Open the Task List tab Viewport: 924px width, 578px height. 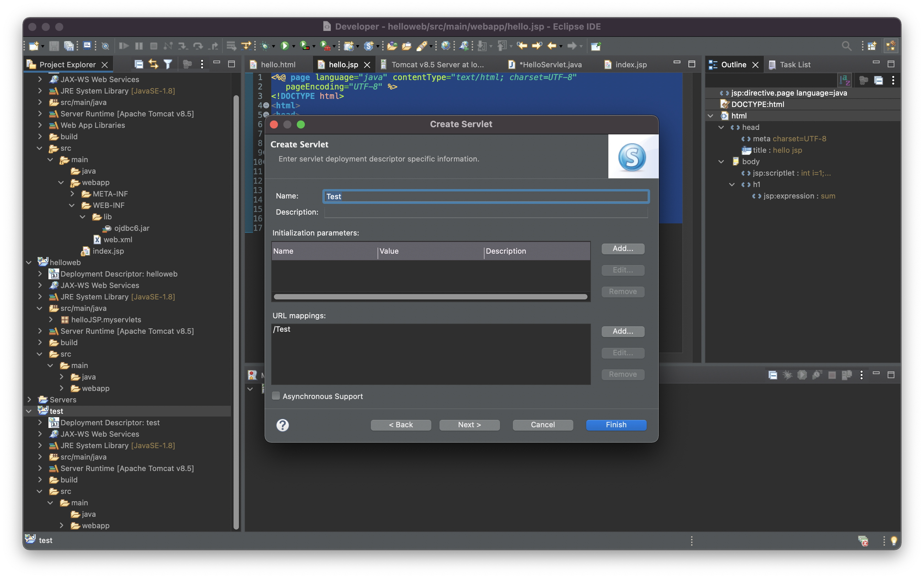coord(794,65)
